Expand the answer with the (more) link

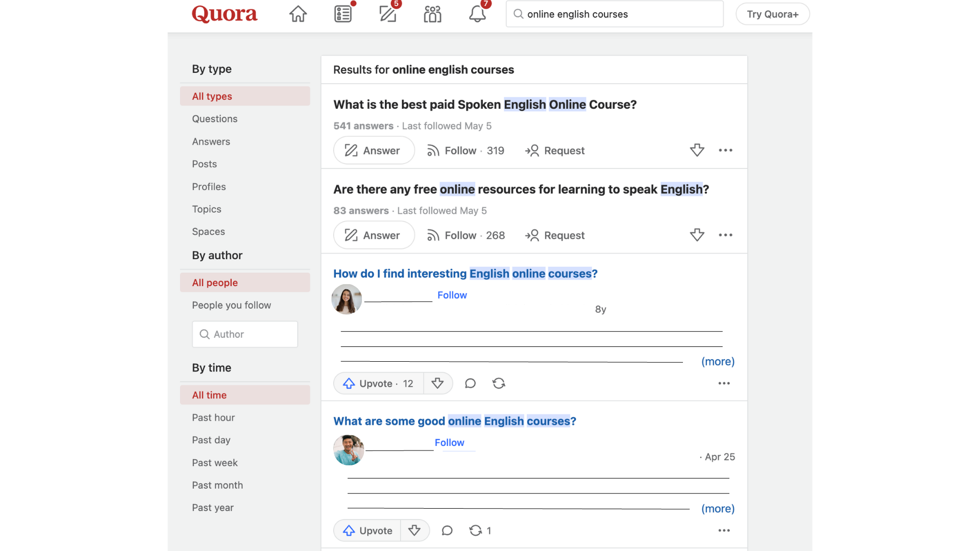(x=718, y=361)
